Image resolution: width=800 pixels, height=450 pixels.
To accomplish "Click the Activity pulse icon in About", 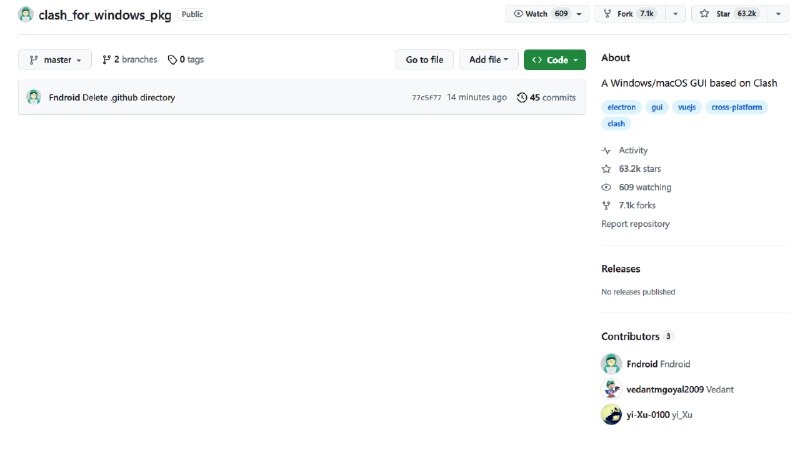I will [x=606, y=151].
